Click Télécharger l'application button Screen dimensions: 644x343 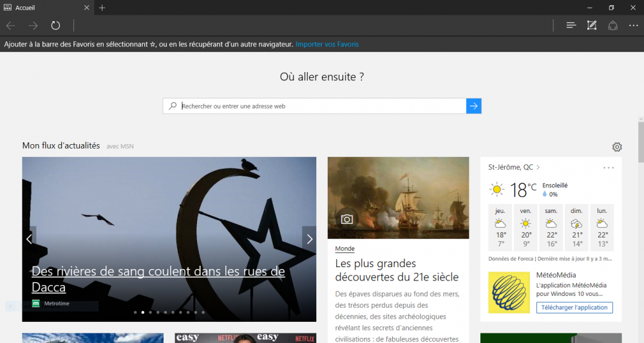(x=574, y=308)
